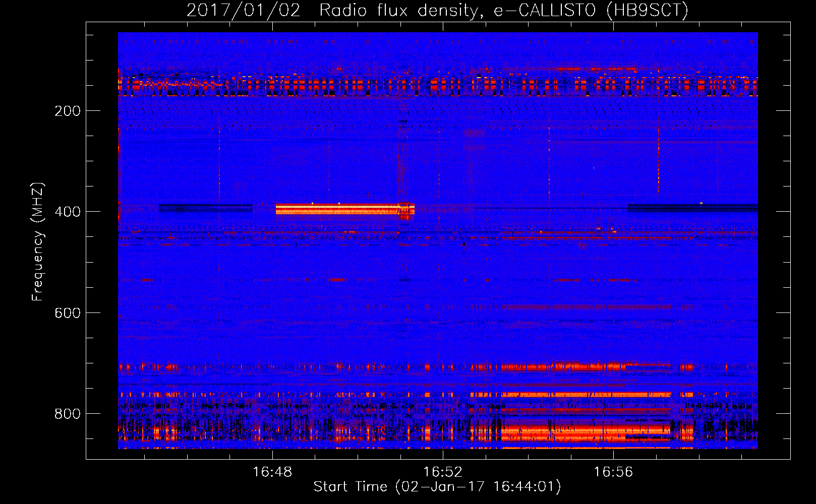Click the '200' frequency tick label
This screenshot has width=816, height=504.
coord(68,111)
